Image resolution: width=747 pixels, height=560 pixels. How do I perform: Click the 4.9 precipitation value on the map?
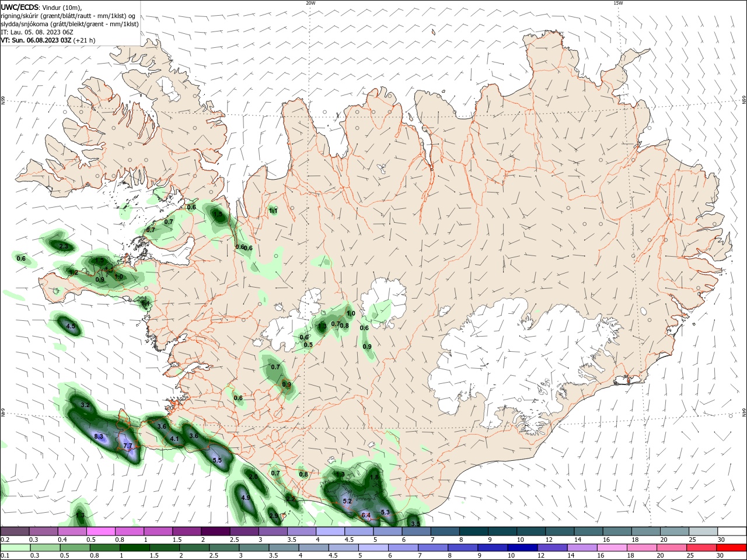[246, 498]
